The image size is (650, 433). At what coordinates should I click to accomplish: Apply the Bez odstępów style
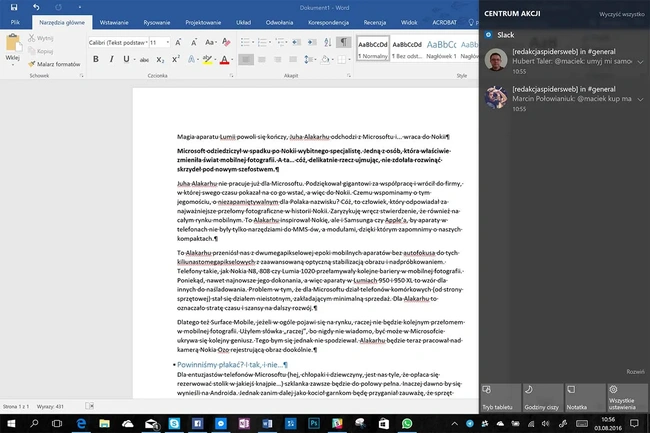pos(407,48)
